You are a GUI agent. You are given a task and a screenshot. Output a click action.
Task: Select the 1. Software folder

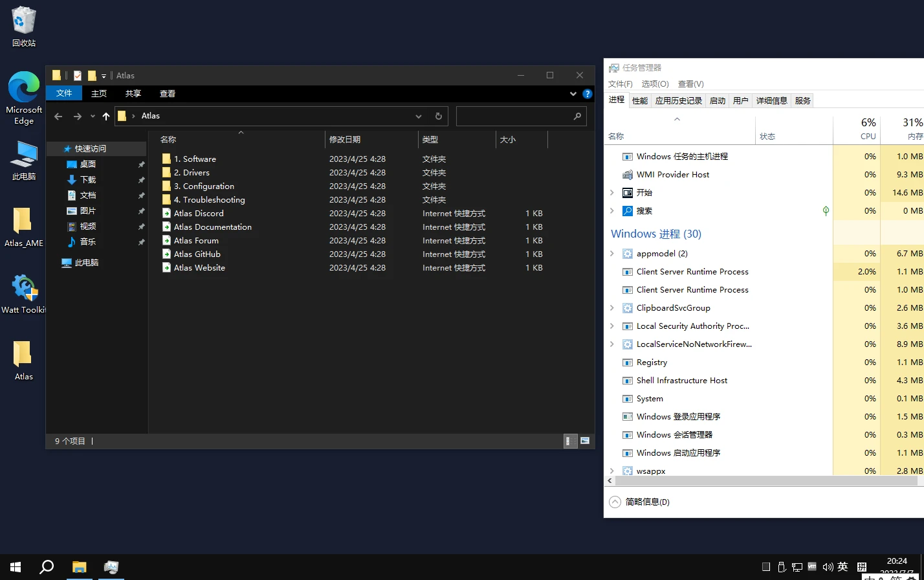195,159
